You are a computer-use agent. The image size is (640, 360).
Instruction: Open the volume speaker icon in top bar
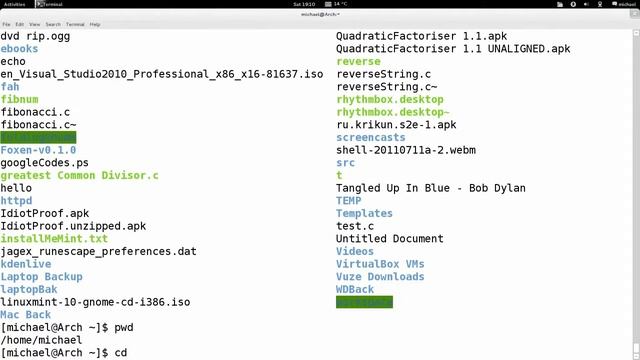(x=586, y=4)
